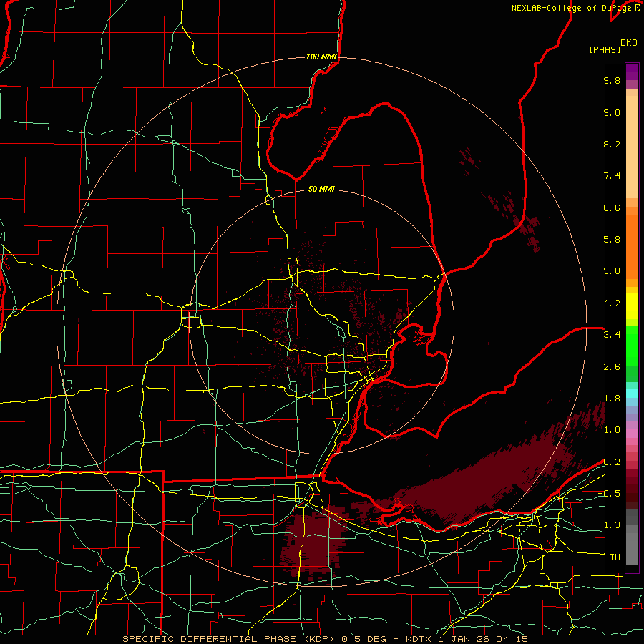Viewport: 644px width, 644px height.
Task: Click the 50 NMI range ring label
Action: (321, 190)
